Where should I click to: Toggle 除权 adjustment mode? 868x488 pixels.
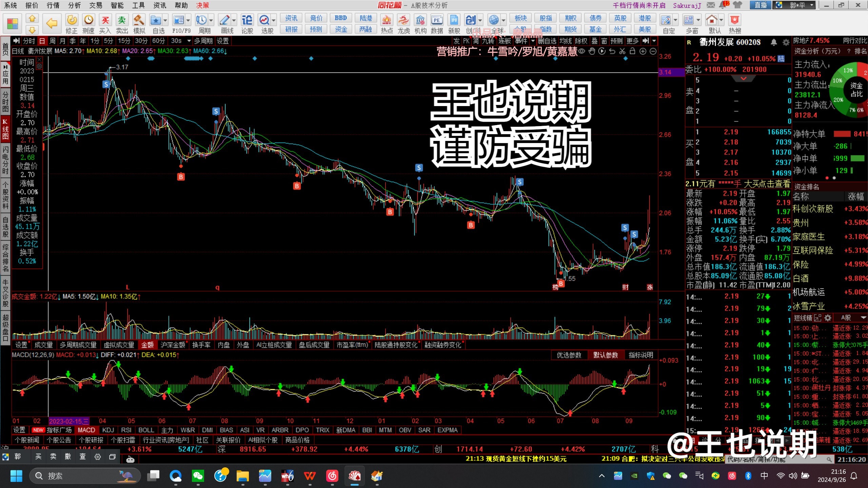[581, 41]
